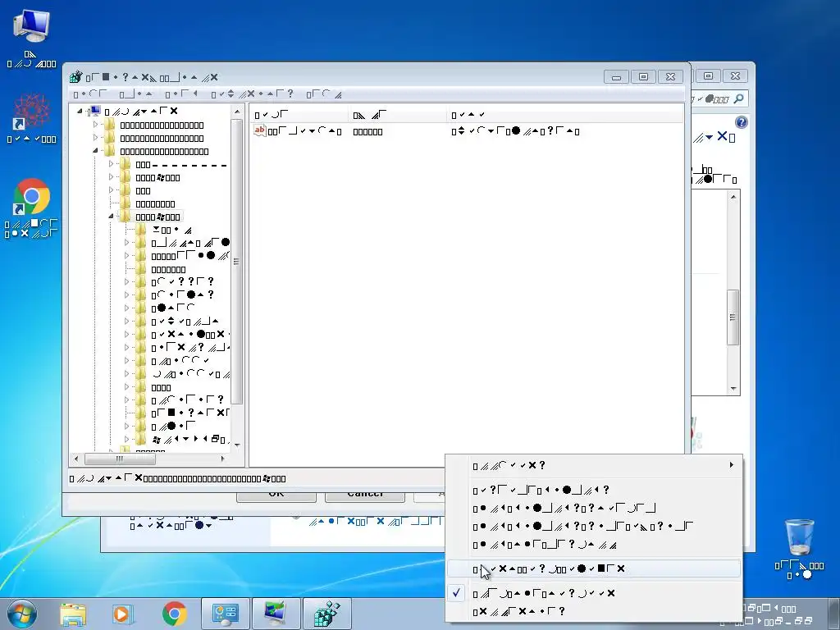Sort by the Type column header
The height and width of the screenshot is (630, 840).
coord(398,115)
